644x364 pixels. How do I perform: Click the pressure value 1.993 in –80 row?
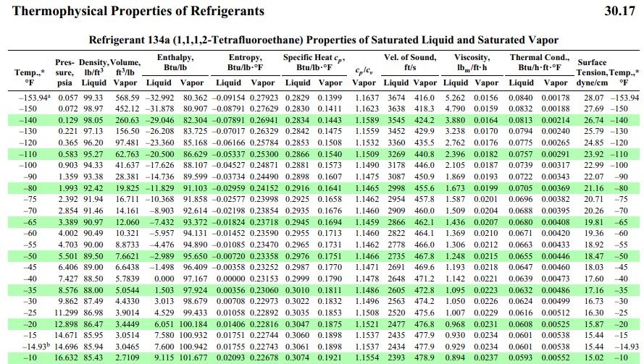[67, 188]
